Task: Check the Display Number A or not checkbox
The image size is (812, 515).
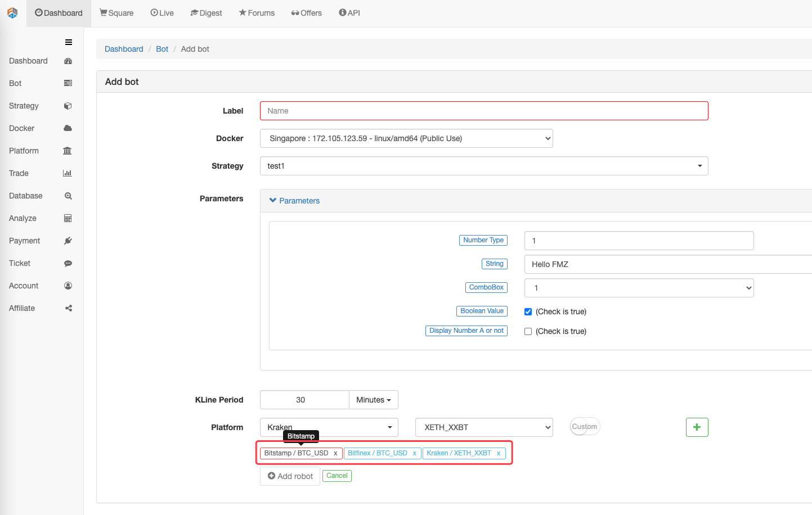Action: (528, 331)
